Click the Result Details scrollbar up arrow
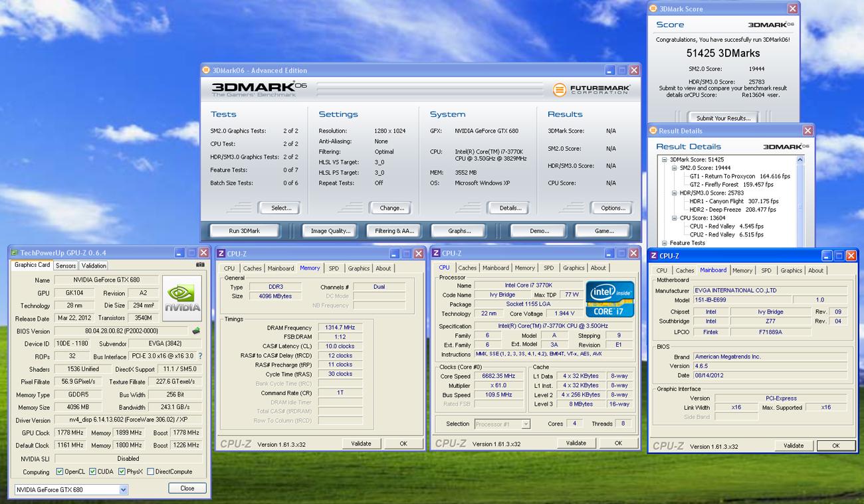The image size is (864, 504). pos(800,160)
